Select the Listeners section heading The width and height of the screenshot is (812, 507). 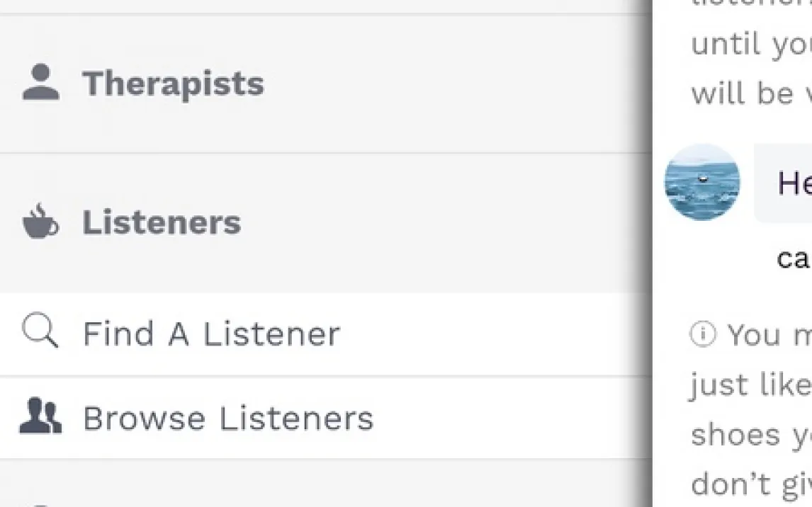162,222
